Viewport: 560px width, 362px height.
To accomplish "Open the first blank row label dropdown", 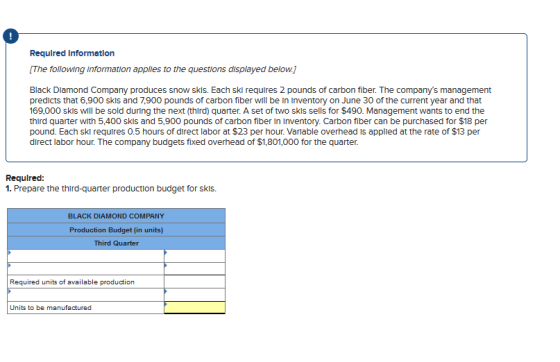I will click(86, 256).
